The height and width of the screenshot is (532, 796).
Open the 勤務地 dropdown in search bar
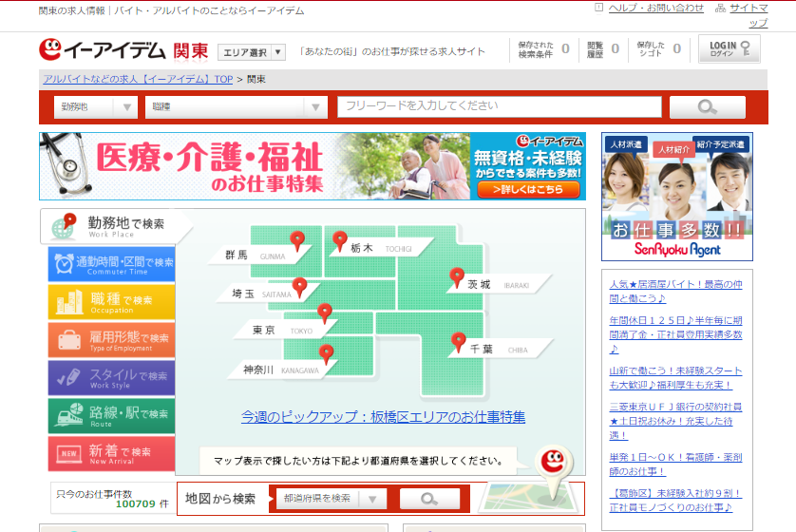pos(96,107)
